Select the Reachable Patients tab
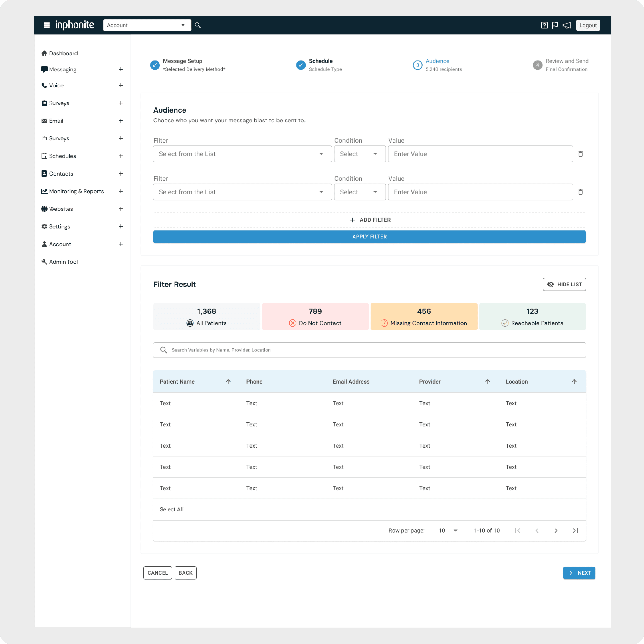 pyautogui.click(x=532, y=317)
